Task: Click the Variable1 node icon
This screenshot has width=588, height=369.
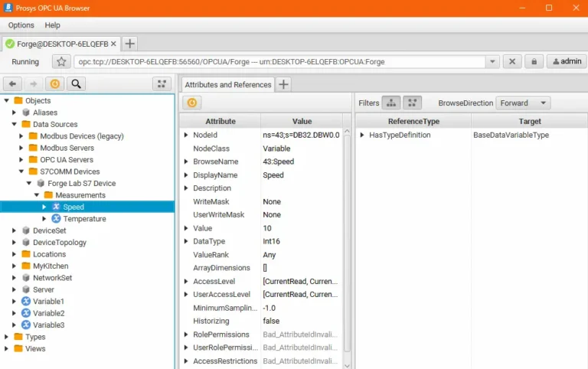Action: point(26,301)
